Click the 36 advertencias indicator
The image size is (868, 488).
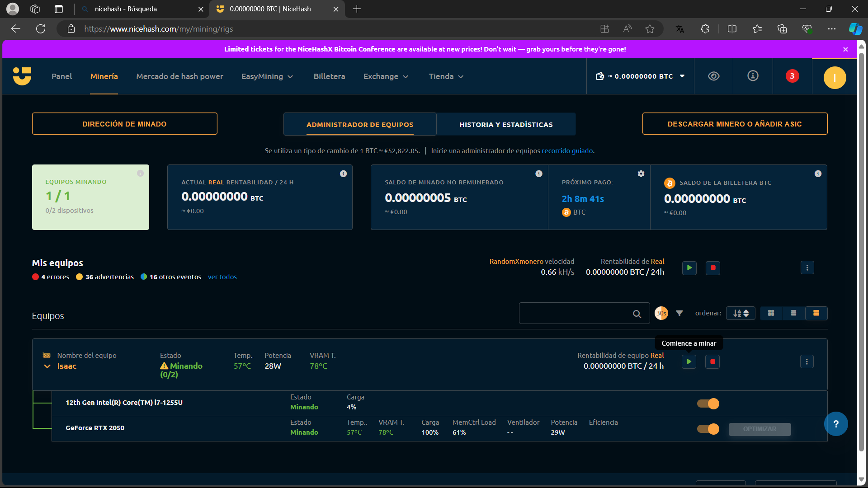pos(105,277)
